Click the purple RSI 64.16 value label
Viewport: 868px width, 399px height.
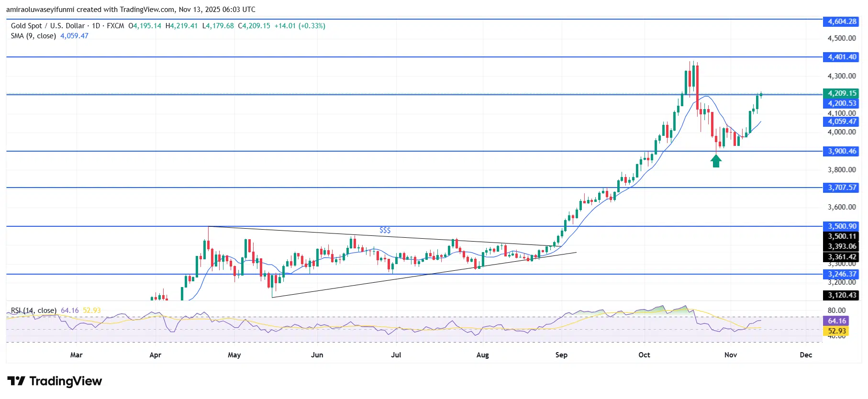coord(836,321)
